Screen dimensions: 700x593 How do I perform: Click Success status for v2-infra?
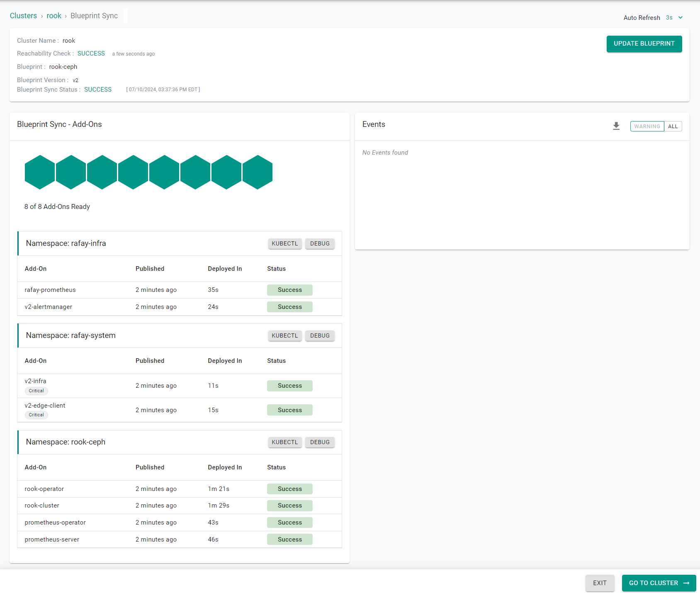290,386
